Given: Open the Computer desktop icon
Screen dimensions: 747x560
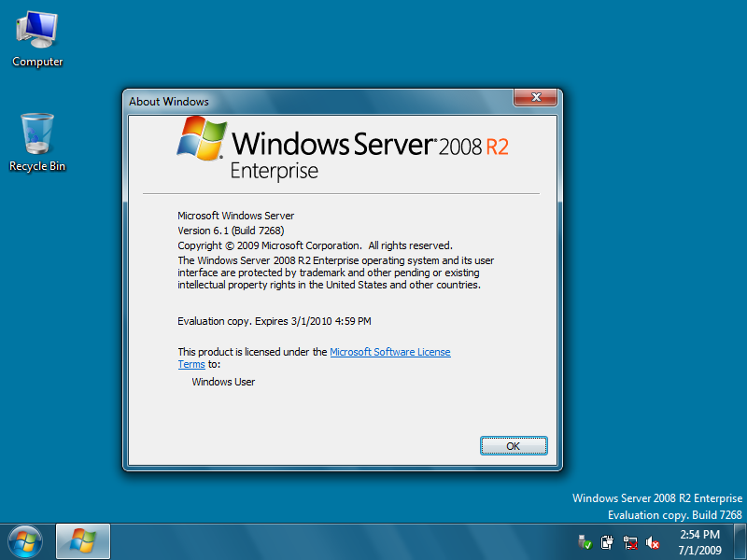Looking at the screenshot, I should coord(37,40).
